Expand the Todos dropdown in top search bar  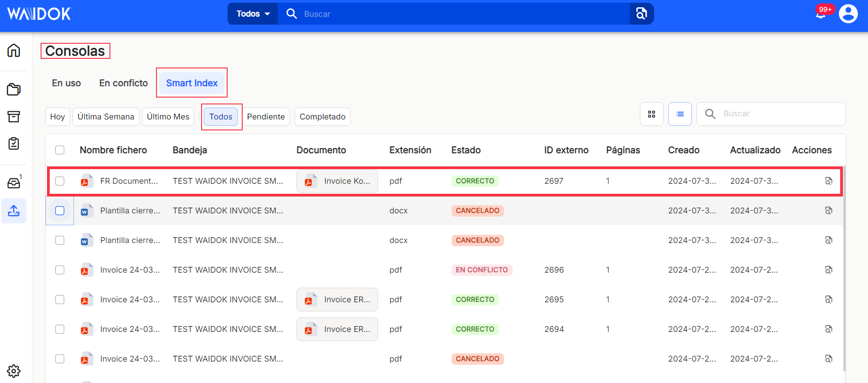[x=253, y=14]
